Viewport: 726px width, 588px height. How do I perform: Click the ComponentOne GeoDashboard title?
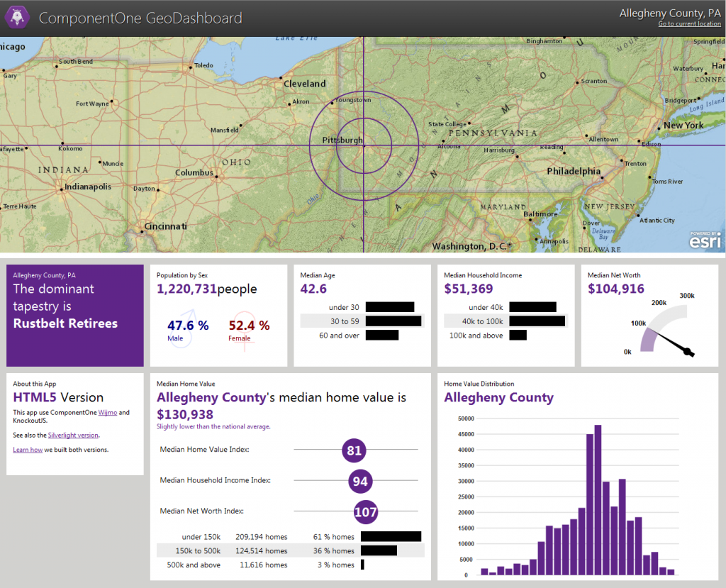pos(140,18)
